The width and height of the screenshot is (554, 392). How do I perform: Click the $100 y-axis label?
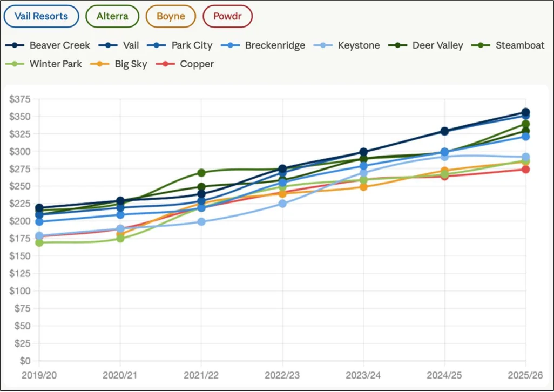click(20, 291)
